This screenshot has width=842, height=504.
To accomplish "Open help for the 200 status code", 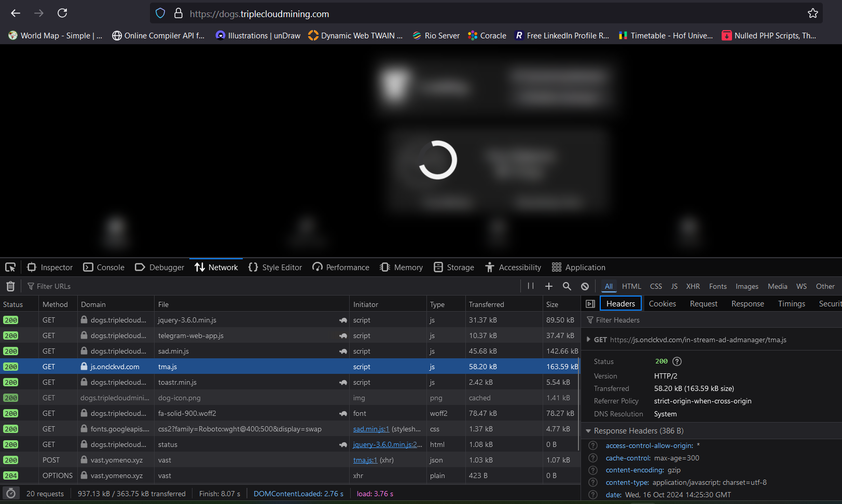I will click(x=677, y=361).
